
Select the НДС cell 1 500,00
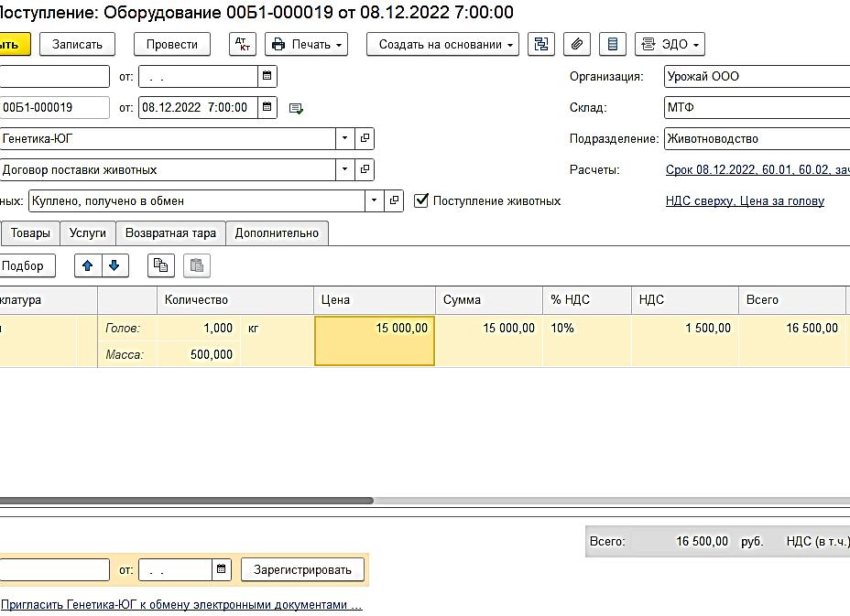coord(684,340)
